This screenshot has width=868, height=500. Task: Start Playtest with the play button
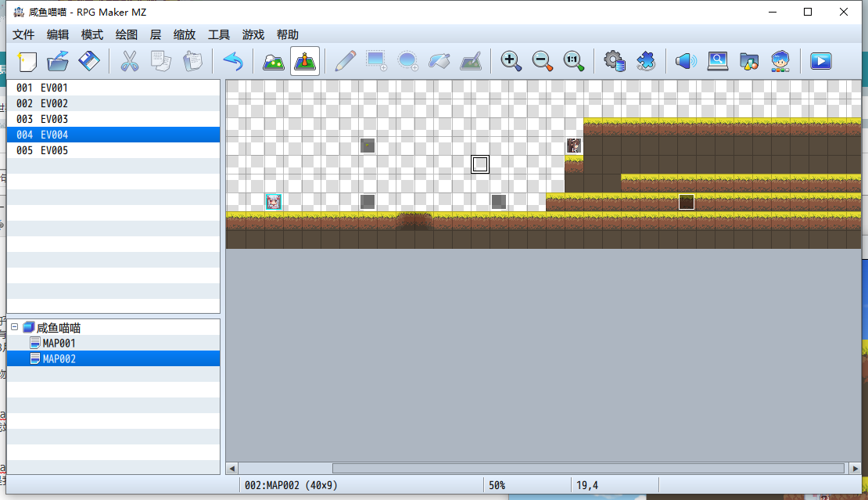point(821,61)
